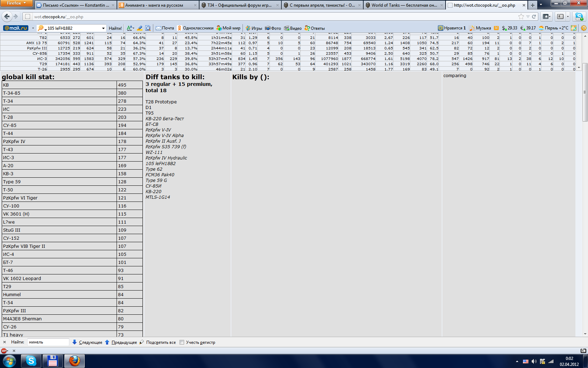Click the Нравится like button
This screenshot has width=588, height=368.
tap(452, 28)
